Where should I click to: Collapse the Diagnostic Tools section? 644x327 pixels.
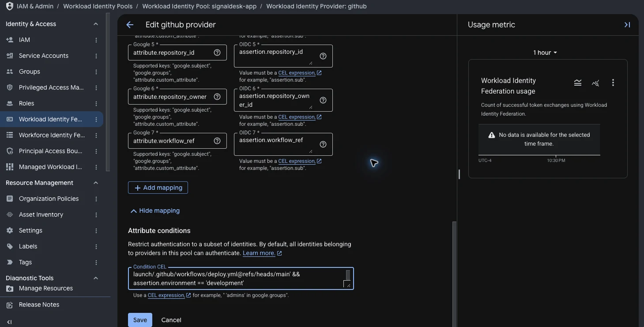point(96,278)
